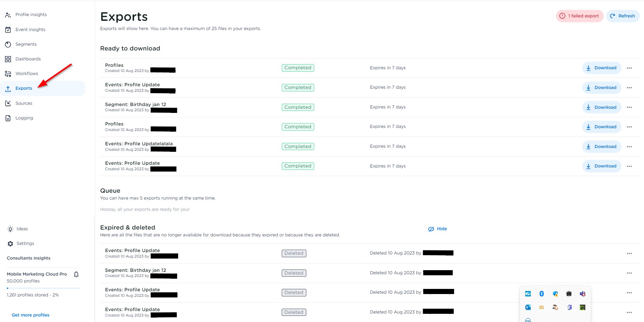Hide the Expired & deleted section
The image size is (644, 322).
[438, 229]
